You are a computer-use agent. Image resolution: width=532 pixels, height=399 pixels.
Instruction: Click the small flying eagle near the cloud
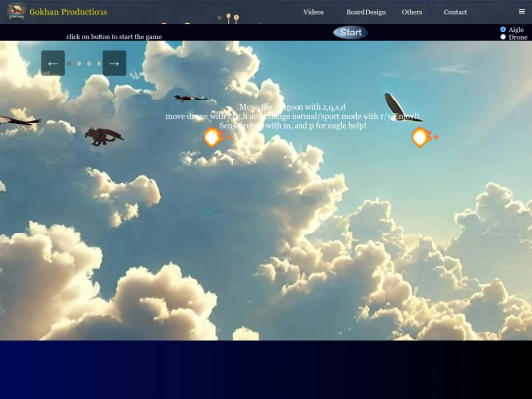coord(191,99)
